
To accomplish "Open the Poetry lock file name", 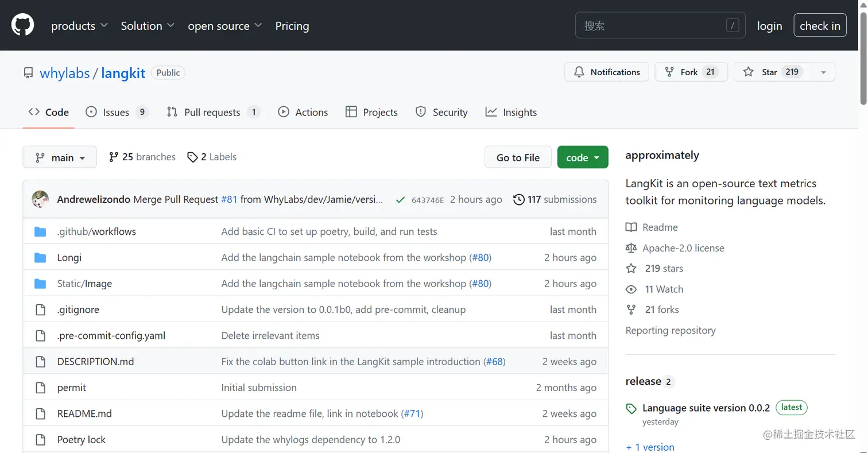I will pyautogui.click(x=82, y=440).
